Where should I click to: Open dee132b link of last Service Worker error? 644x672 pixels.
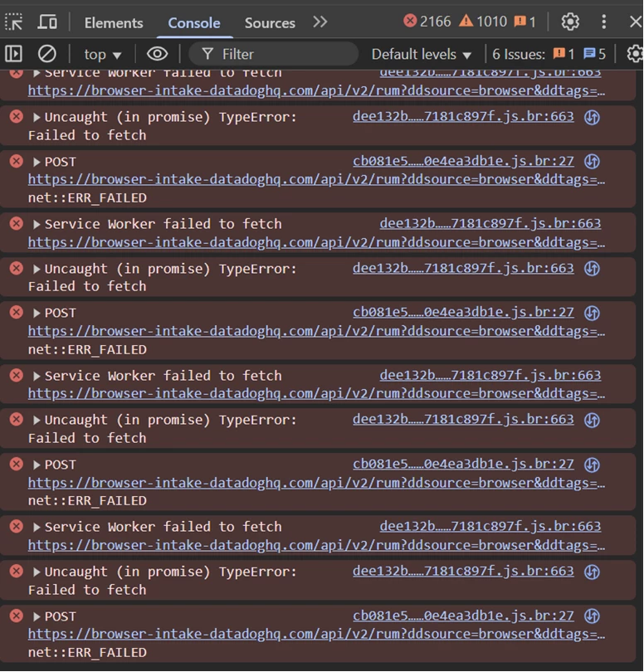click(x=490, y=526)
